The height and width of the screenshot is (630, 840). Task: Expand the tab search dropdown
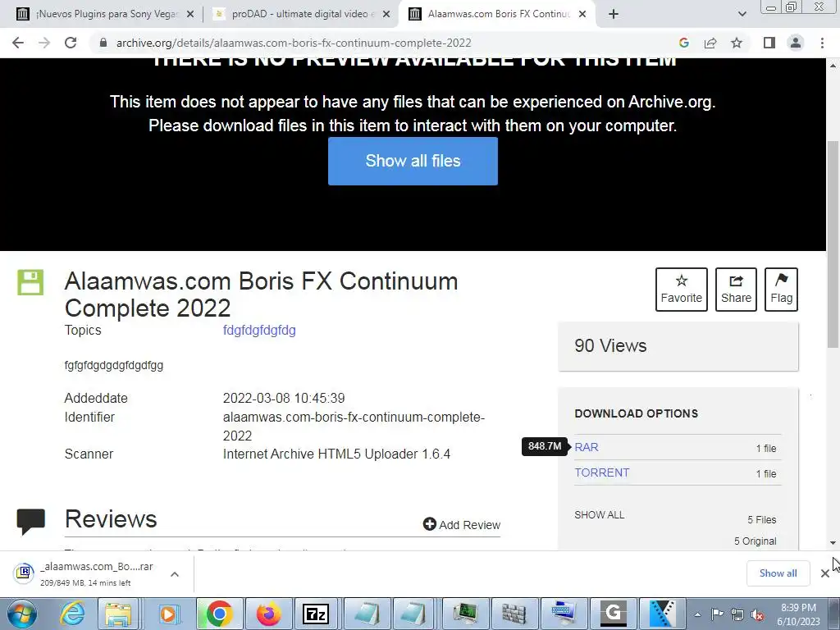(x=742, y=15)
